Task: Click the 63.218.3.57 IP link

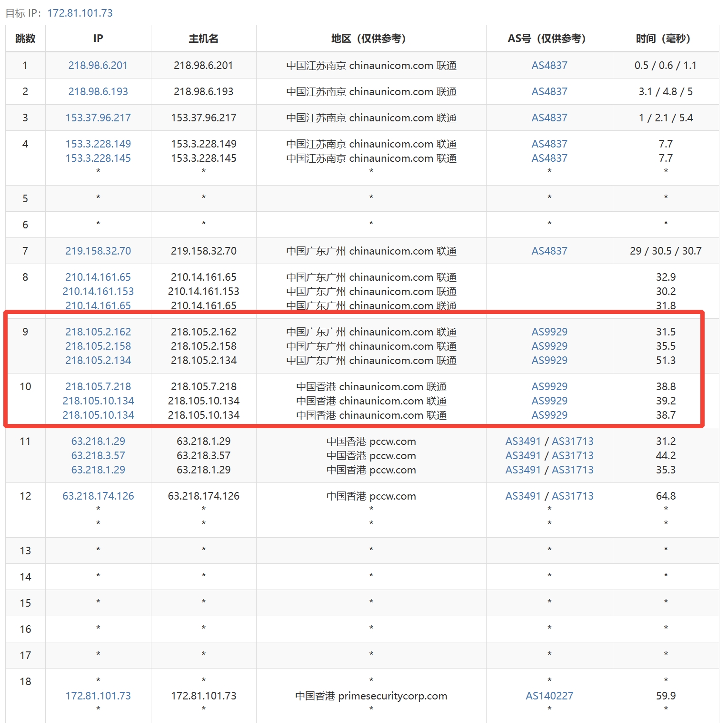Action: point(98,455)
